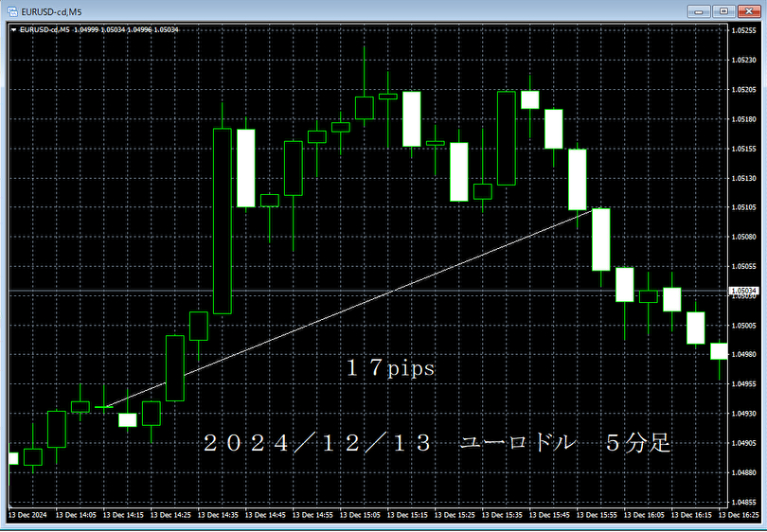Image resolution: width=767 pixels, height=532 pixels.
Task: Click the horizontal current-price line across the chart
Action: coord(367,291)
